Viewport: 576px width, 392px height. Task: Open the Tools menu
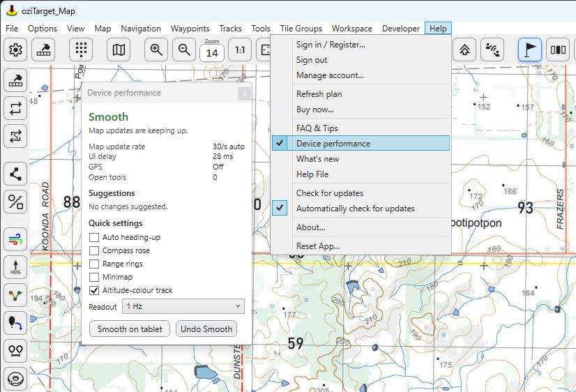(x=261, y=29)
